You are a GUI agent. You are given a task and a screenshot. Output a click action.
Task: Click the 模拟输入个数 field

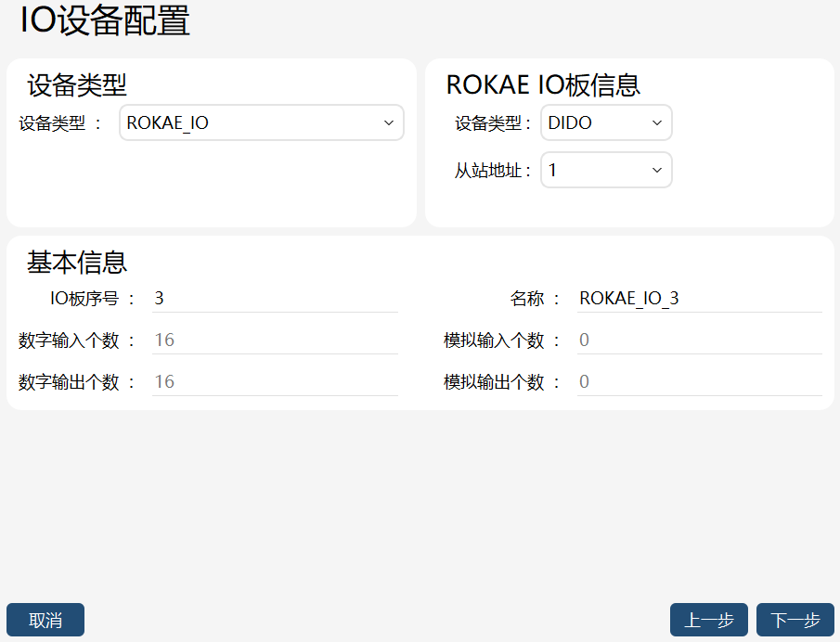[700, 340]
